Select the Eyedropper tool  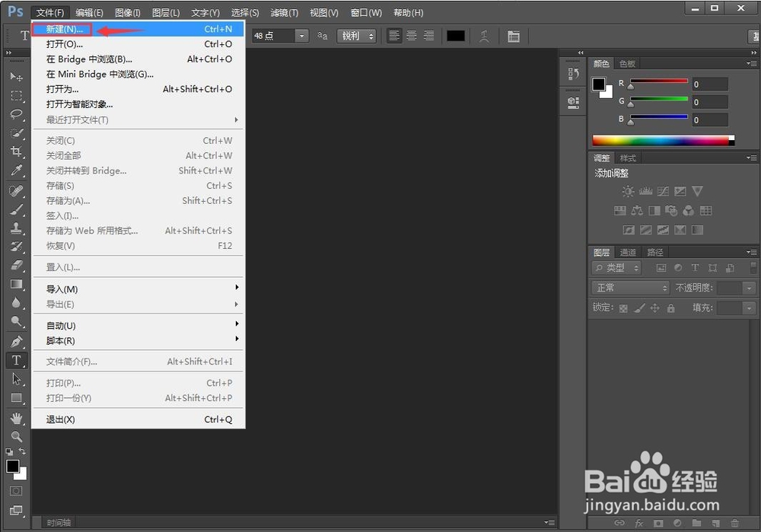(x=17, y=170)
